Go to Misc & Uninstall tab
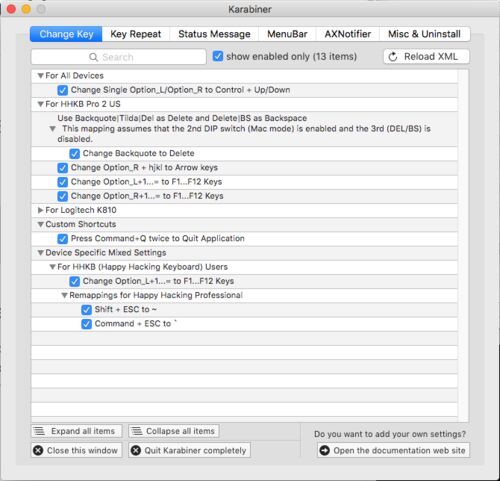 424,34
